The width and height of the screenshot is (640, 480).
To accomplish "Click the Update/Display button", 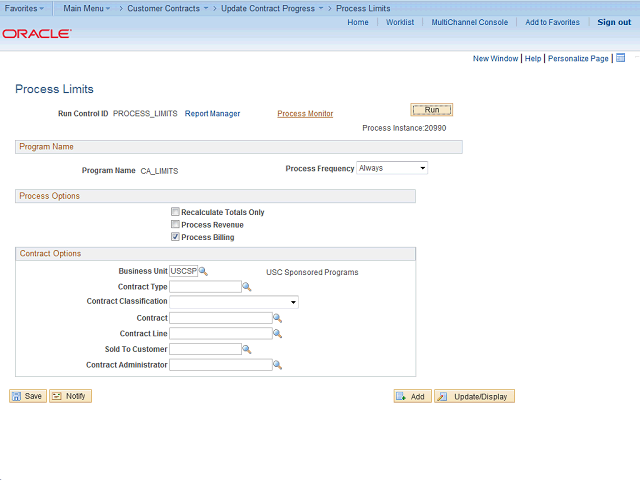I will tap(474, 396).
